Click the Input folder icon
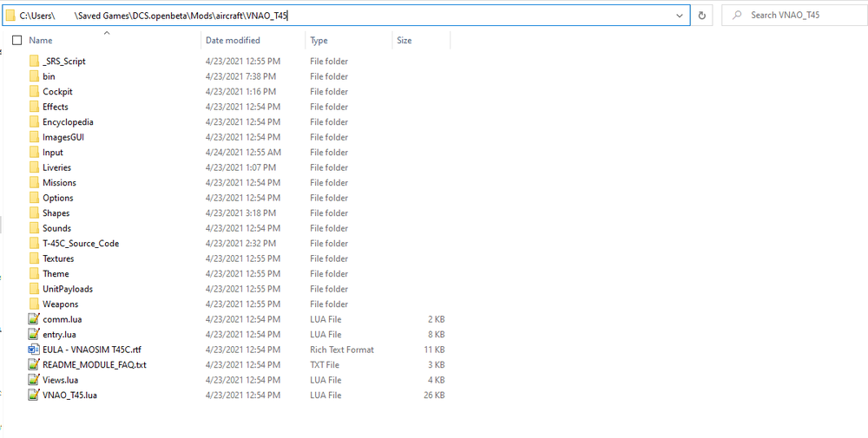The width and height of the screenshot is (868, 438). tap(34, 153)
